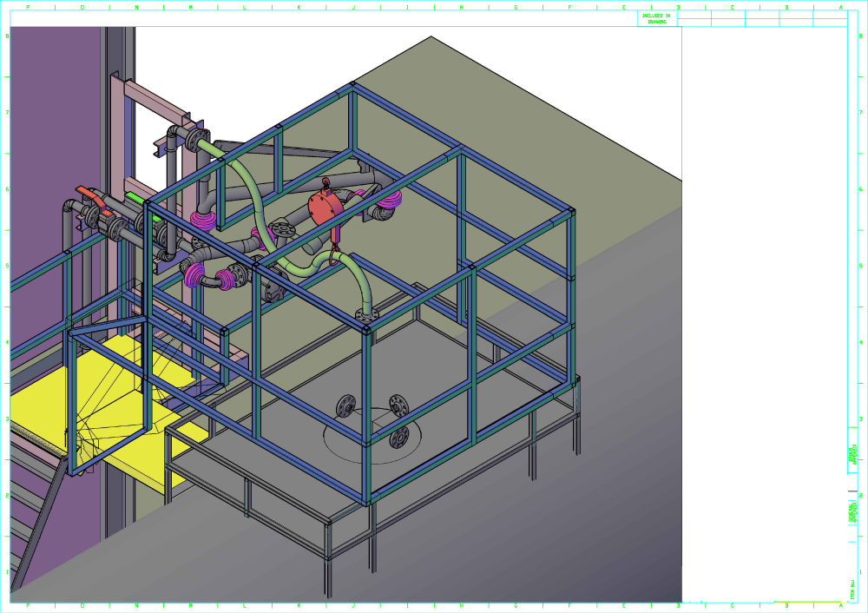Select the flange at the green hose's lower end
The image size is (868, 613).
click(x=365, y=317)
